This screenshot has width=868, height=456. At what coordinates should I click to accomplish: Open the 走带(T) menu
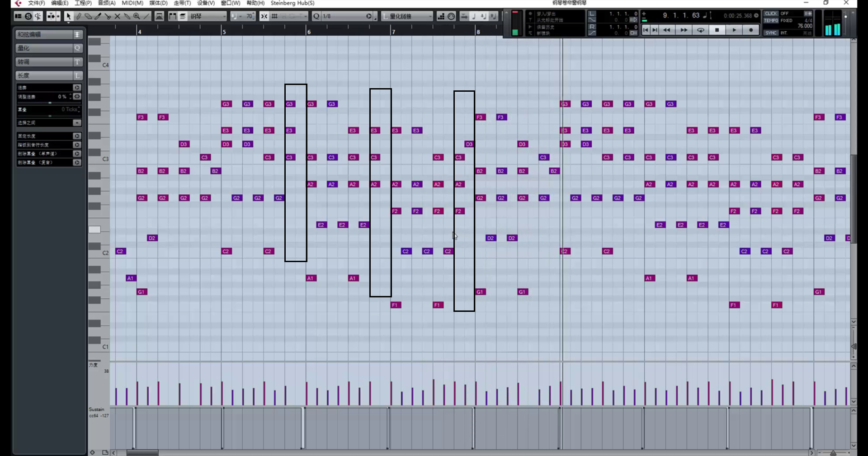[182, 3]
